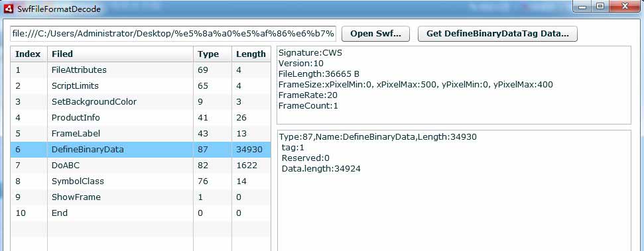Click Type value 82 in table

tap(203, 166)
